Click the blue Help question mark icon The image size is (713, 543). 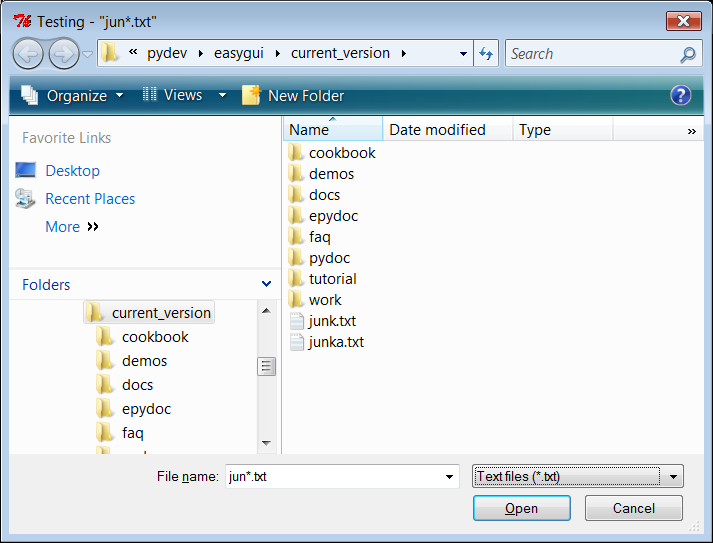pyautogui.click(x=681, y=95)
